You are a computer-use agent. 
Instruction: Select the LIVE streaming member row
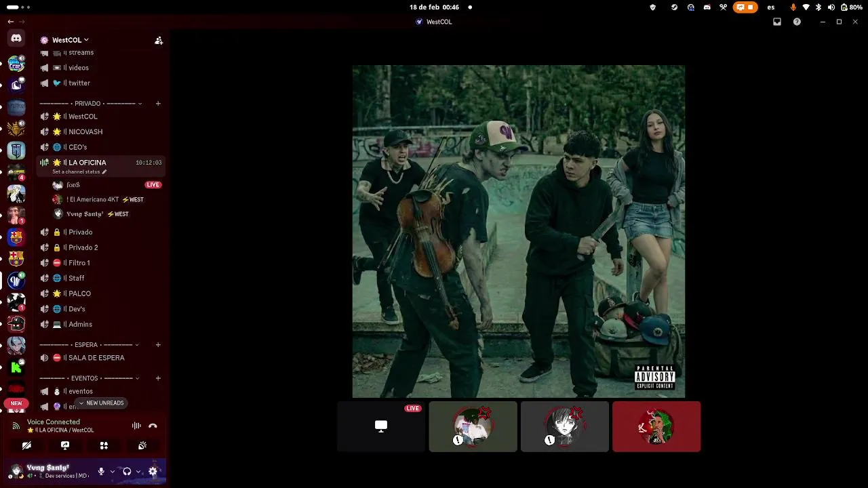pyautogui.click(x=107, y=185)
